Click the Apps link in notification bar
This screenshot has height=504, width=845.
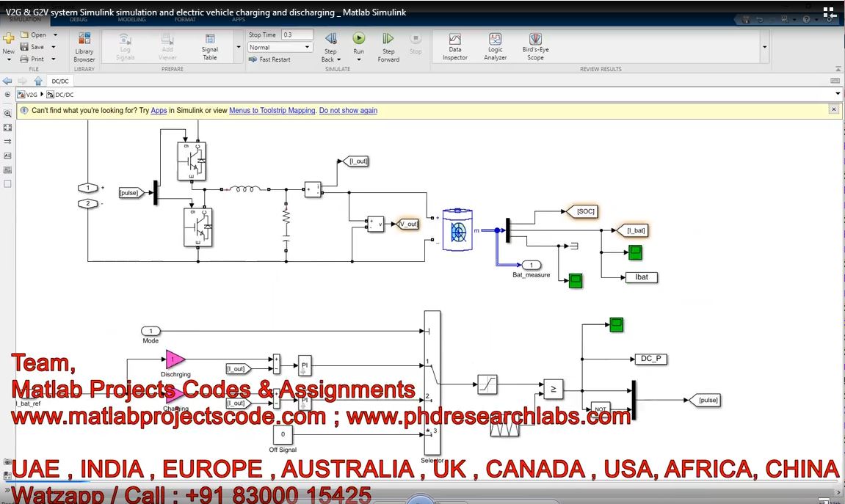159,110
